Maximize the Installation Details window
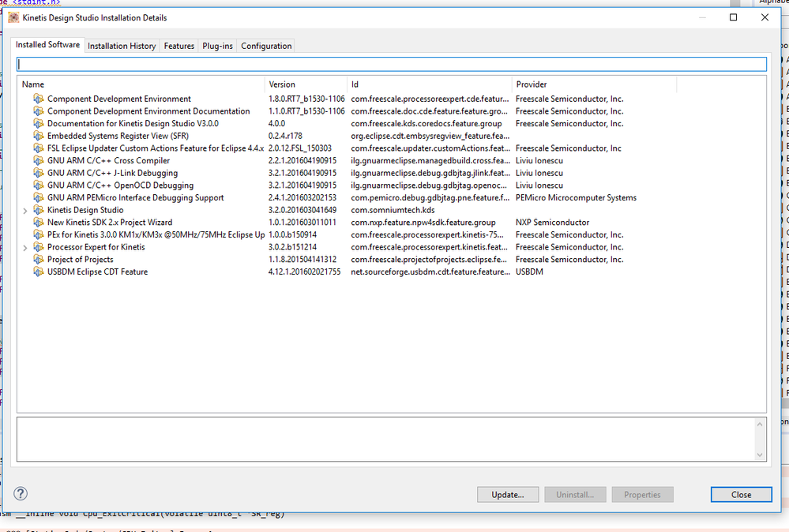This screenshot has height=532, width=789. coord(733,17)
